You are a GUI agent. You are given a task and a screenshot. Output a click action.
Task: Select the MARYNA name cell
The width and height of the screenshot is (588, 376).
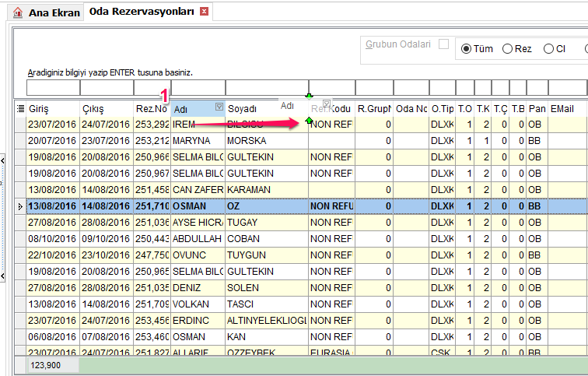[x=198, y=141]
